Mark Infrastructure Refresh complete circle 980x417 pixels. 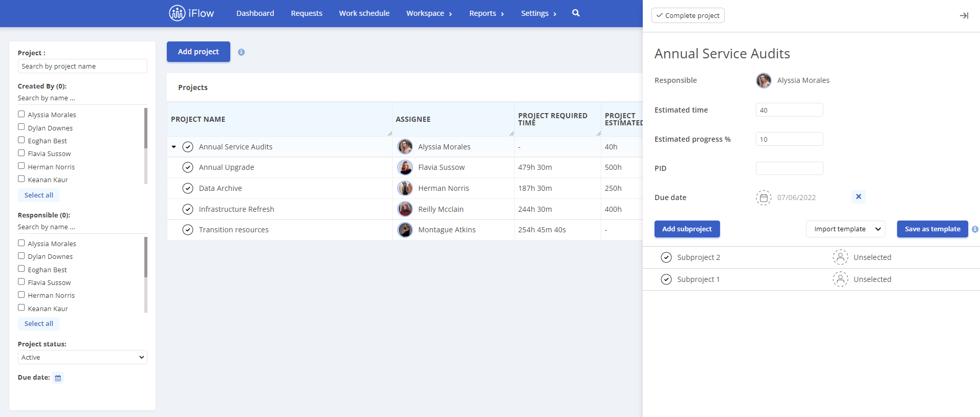click(188, 209)
